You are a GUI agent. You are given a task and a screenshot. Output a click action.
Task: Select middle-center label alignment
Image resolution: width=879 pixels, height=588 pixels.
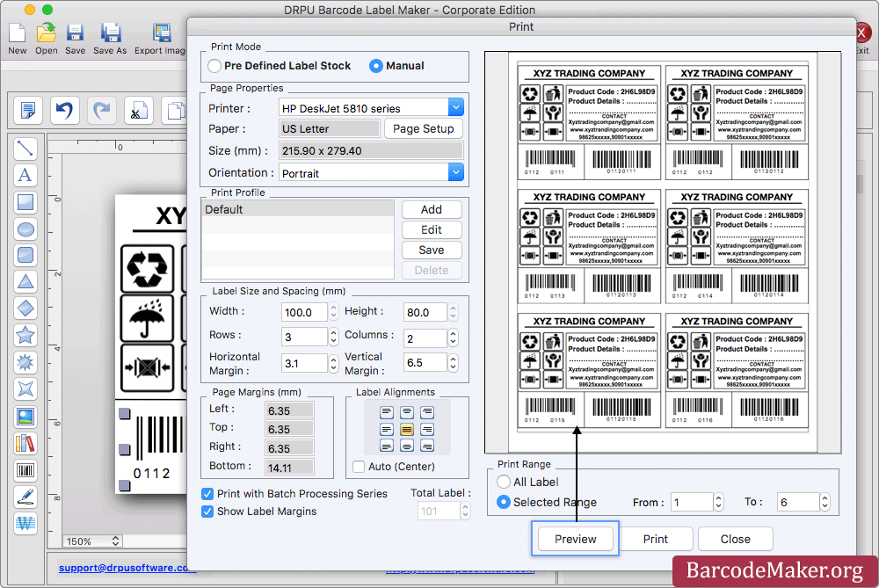pyautogui.click(x=407, y=430)
